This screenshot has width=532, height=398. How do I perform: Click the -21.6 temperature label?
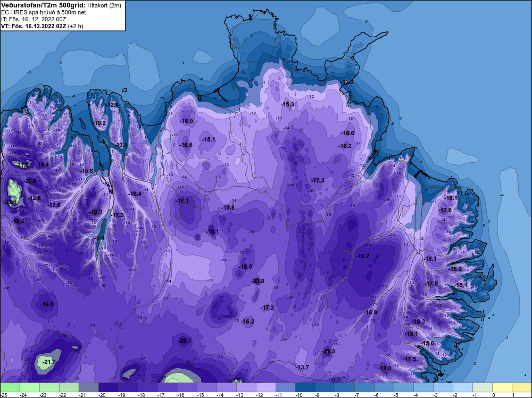click(x=10, y=202)
